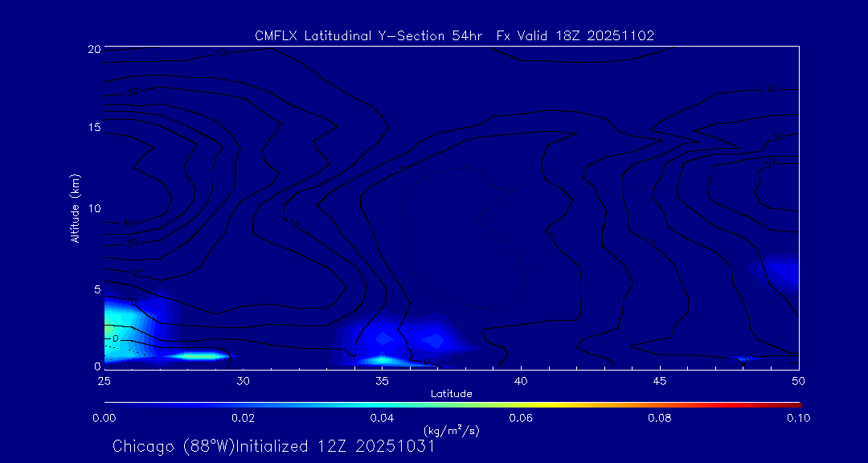
Task: Click the red end of the colorbar
Action: [794, 403]
